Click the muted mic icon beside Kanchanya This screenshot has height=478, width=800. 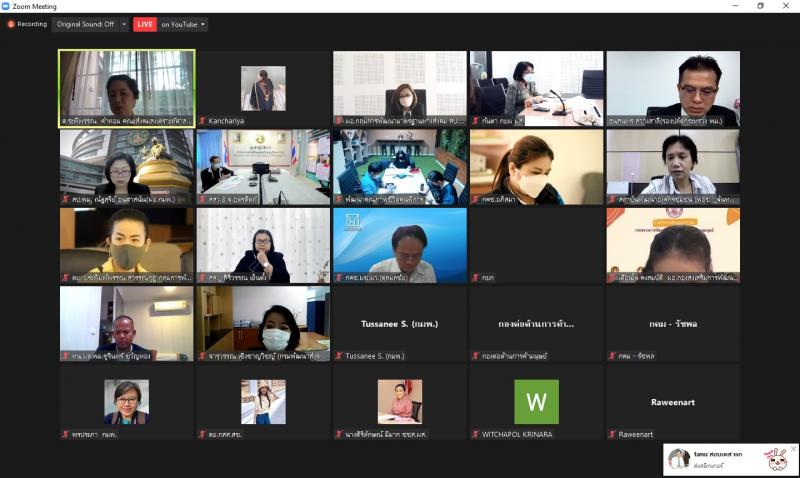coord(202,120)
